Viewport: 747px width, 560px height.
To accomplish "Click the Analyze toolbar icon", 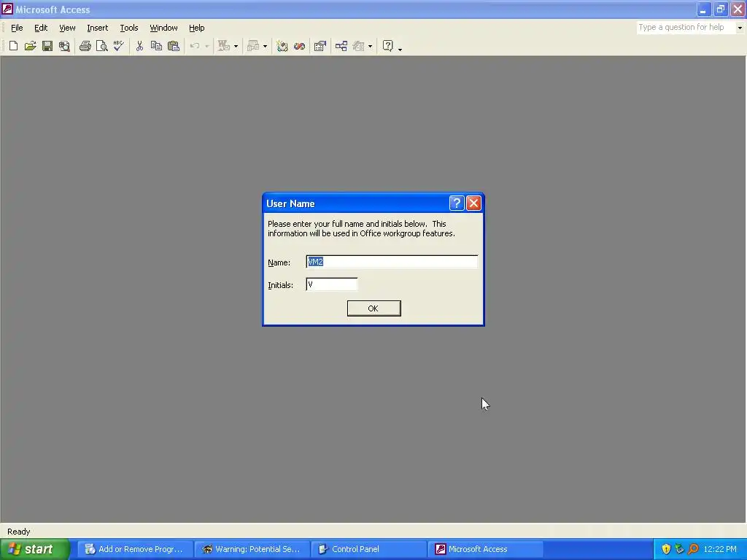I will 253,46.
